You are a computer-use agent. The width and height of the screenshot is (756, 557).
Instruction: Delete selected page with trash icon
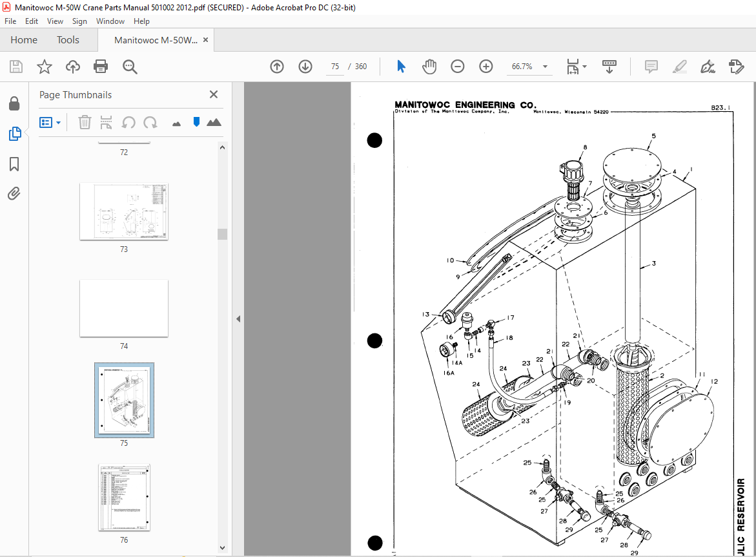point(85,123)
